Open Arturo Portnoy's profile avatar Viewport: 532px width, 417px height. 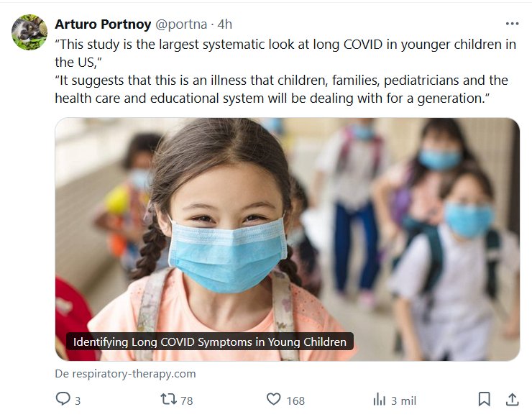point(29,32)
